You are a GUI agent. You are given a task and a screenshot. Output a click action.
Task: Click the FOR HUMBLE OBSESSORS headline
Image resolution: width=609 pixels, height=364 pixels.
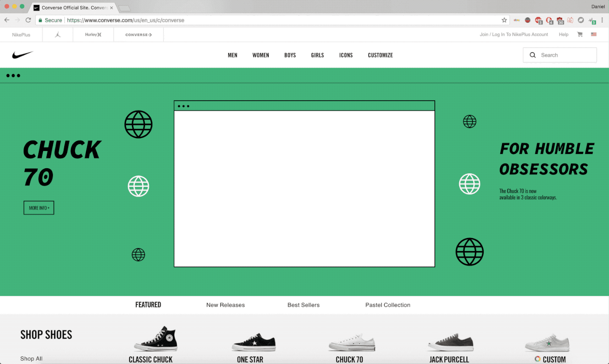pos(547,159)
